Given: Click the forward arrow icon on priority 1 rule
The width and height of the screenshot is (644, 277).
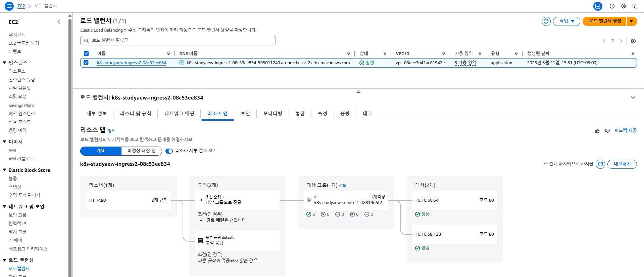Looking at the screenshot, I should coord(200,200).
